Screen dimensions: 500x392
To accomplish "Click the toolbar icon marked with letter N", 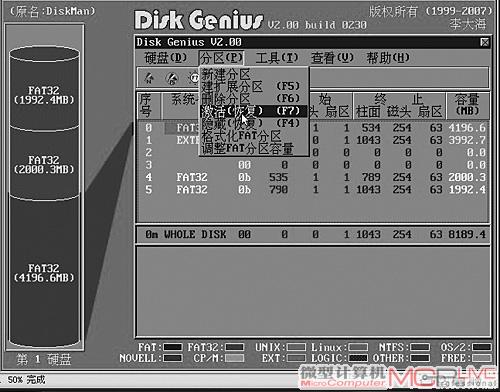I will click(x=149, y=78).
